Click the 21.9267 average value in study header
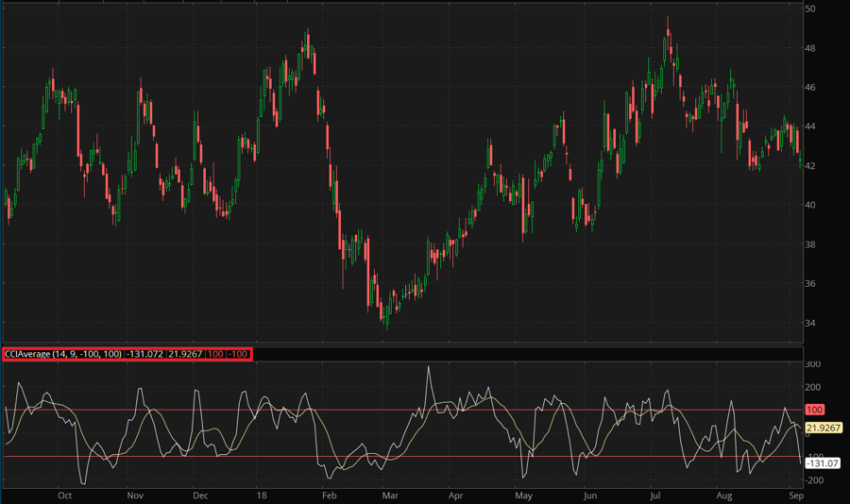 pos(185,354)
